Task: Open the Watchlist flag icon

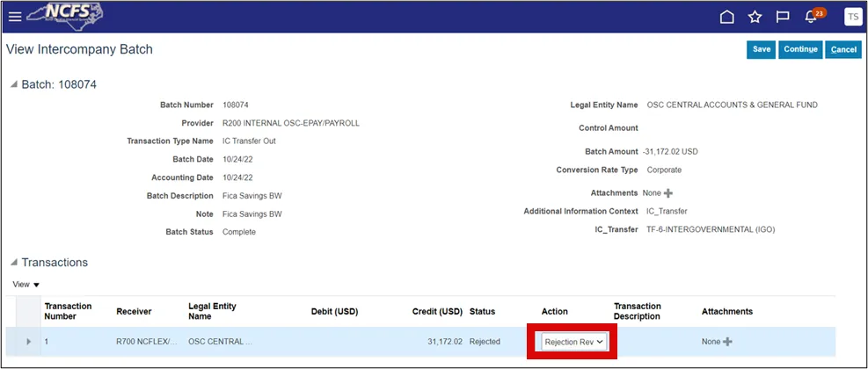Action: pos(782,17)
